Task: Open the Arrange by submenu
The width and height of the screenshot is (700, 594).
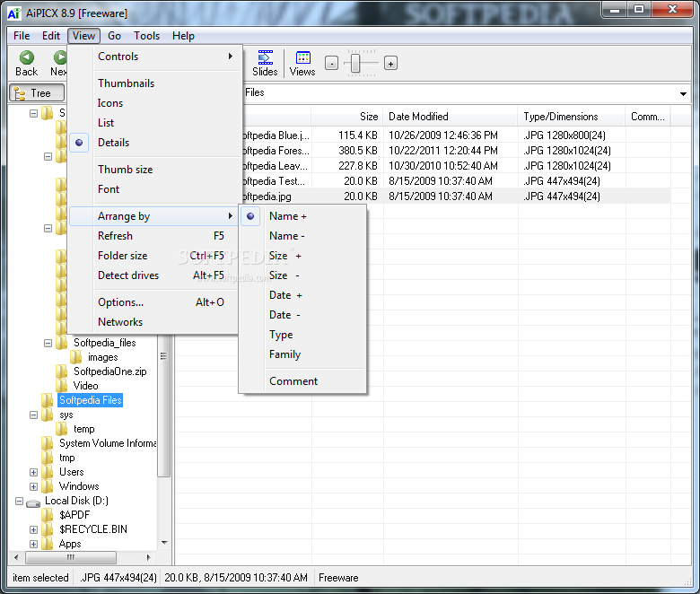Action: click(154, 216)
